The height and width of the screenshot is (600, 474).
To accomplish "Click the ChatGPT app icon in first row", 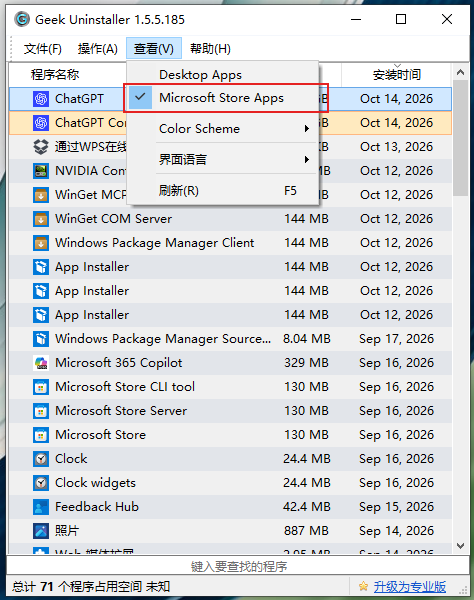I will coord(41,99).
